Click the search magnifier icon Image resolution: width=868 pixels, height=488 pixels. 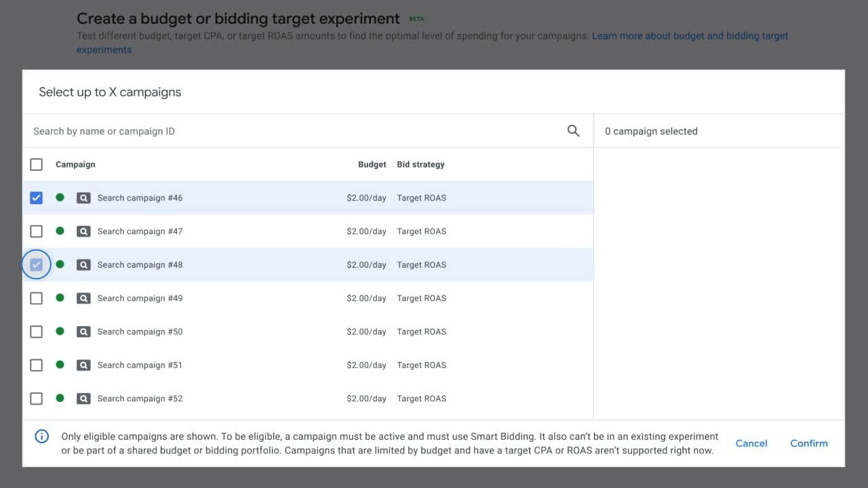(573, 131)
